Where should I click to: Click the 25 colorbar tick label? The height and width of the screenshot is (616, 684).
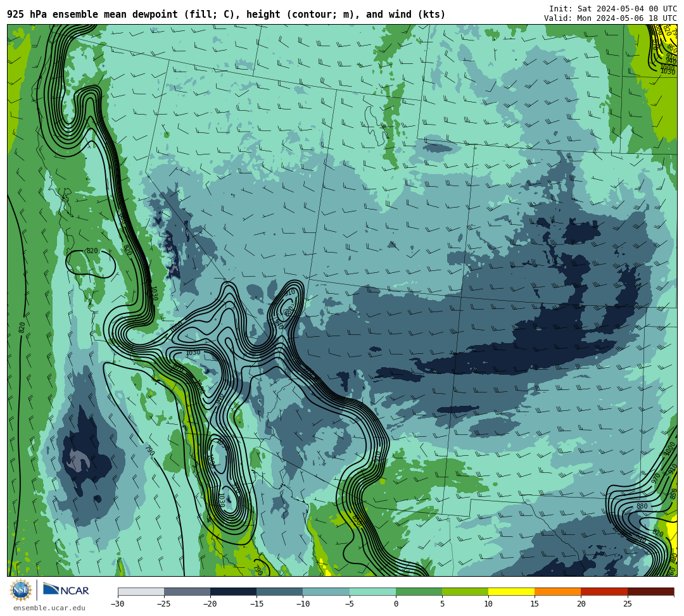[x=628, y=604]
